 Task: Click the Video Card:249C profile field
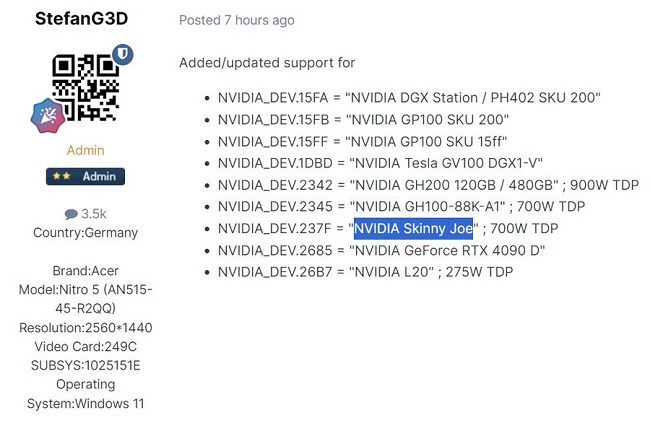[x=85, y=347]
